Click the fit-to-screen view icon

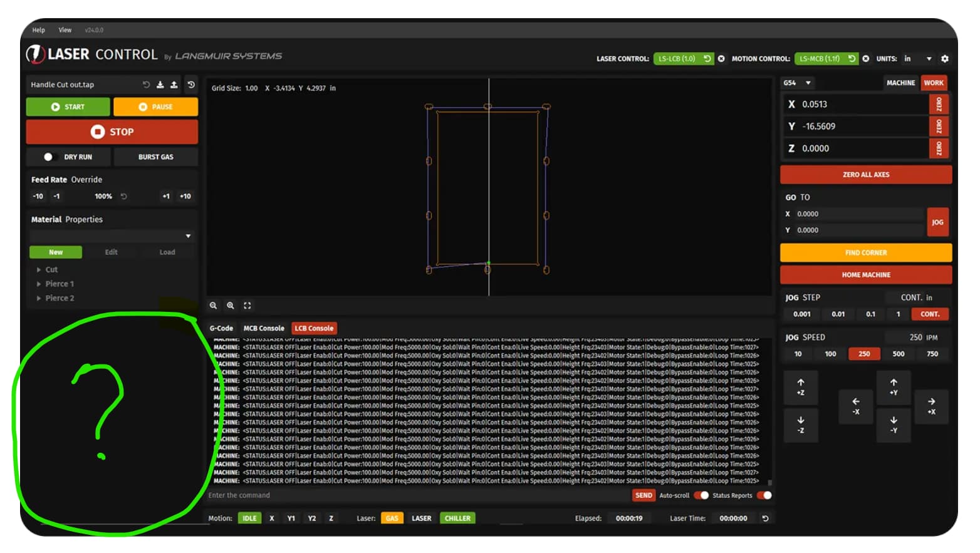(248, 306)
